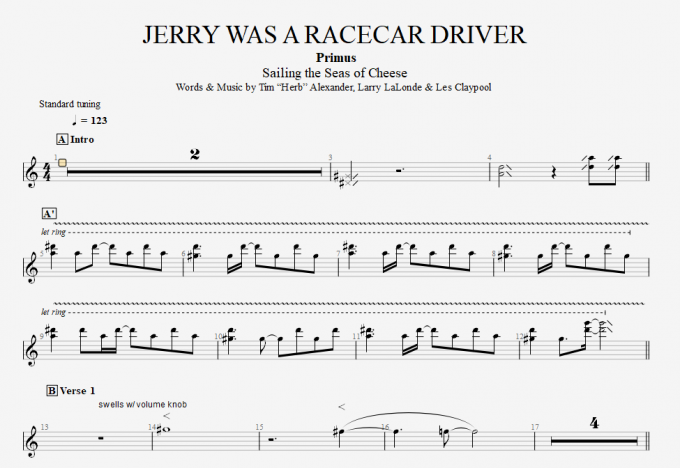The image size is (680, 468).
Task: Click the 4/4 time signature
Action: tap(46, 172)
